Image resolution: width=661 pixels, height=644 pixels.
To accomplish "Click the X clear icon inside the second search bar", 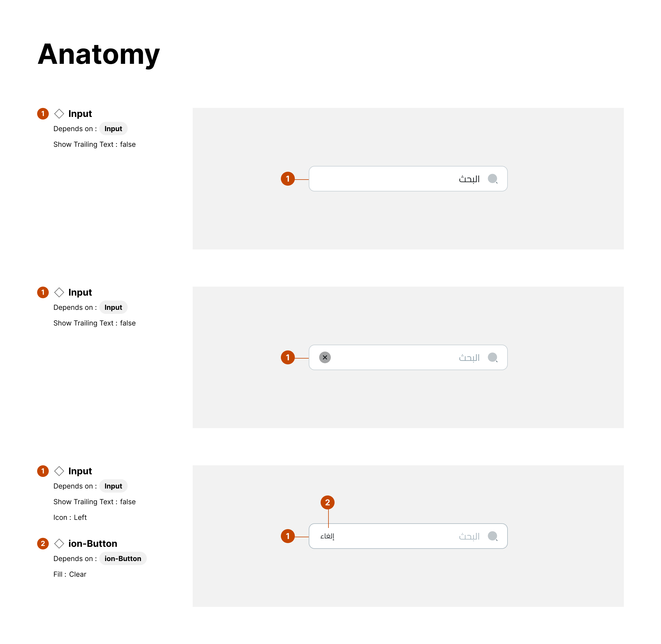I will point(325,357).
